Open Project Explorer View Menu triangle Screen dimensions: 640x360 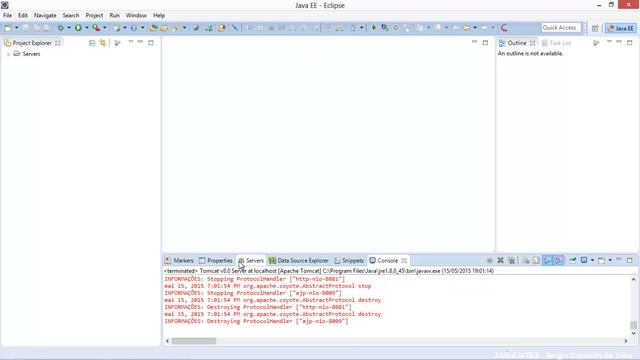coord(131,42)
